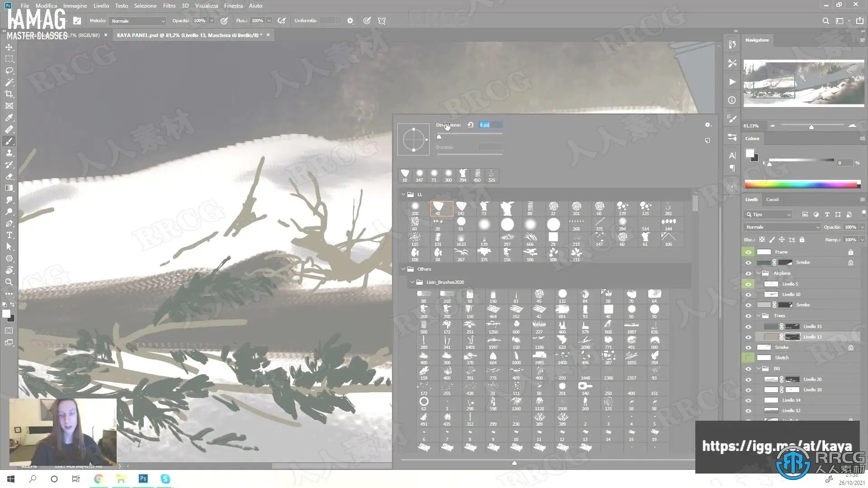The image size is (868, 488).
Task: Click the brush size input field
Action: [491, 125]
